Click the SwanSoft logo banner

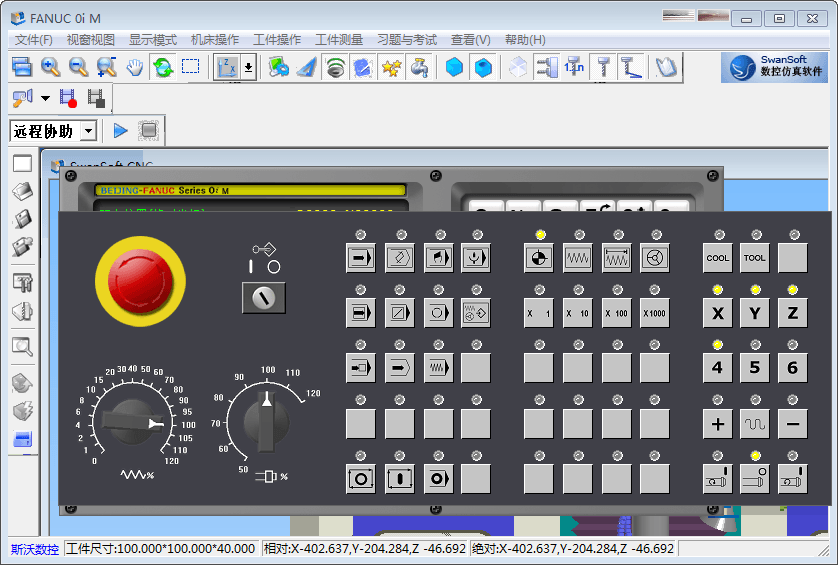tap(774, 67)
